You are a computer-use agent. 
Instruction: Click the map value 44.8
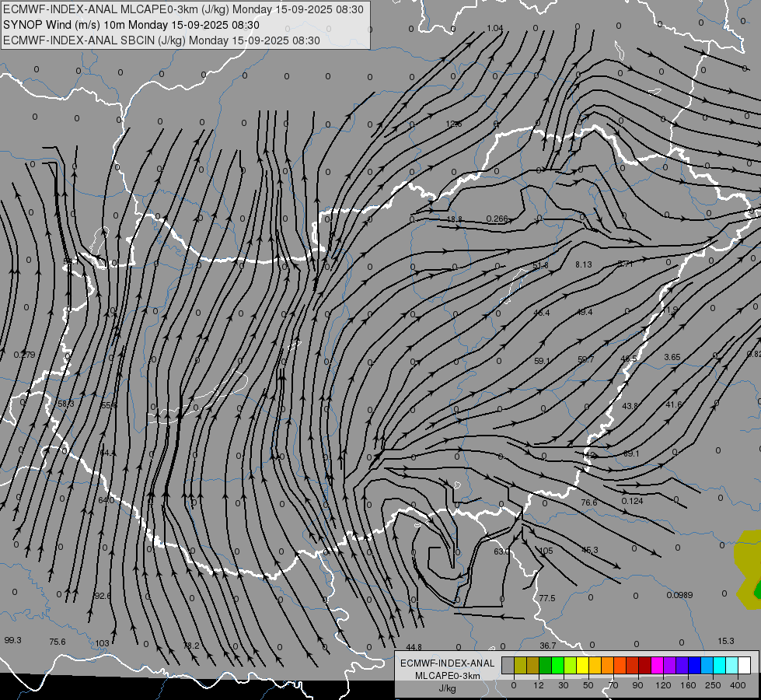pos(414,648)
